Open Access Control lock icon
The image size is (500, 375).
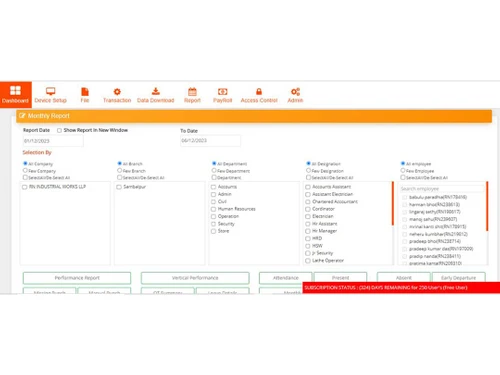259,91
